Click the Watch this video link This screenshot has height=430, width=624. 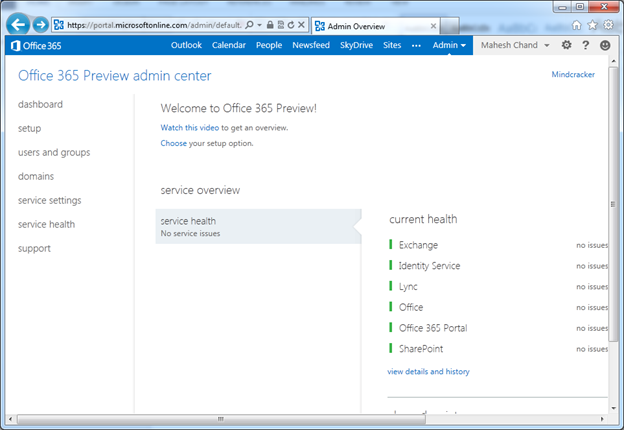(x=189, y=128)
